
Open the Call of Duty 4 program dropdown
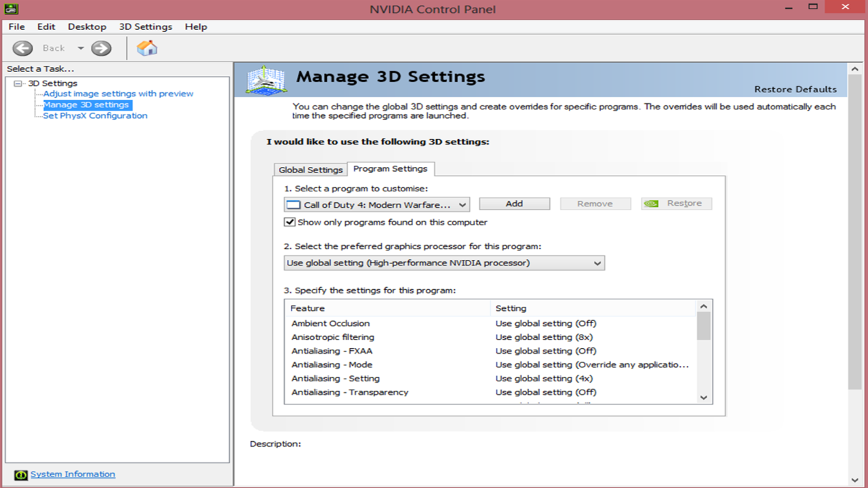point(376,204)
